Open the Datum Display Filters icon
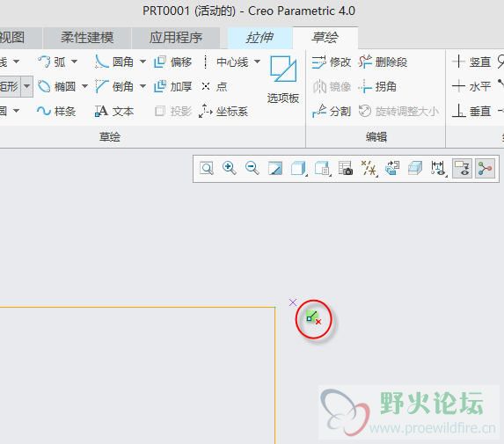The image size is (504, 444). [369, 168]
